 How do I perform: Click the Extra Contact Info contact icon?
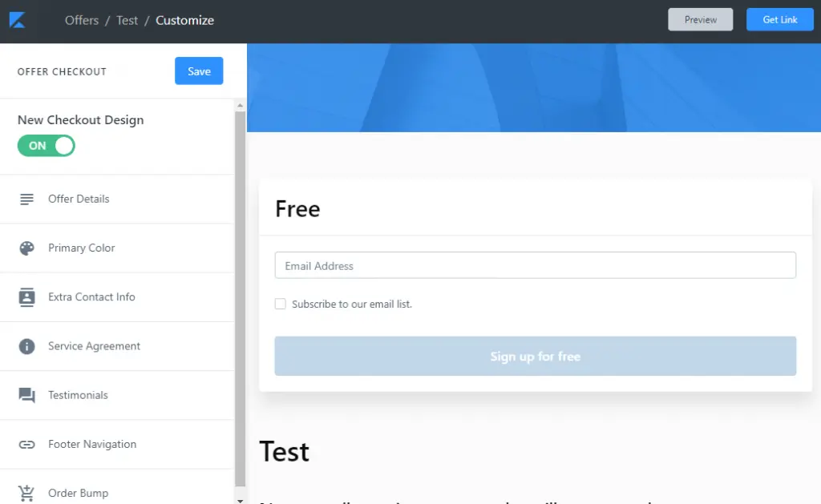[x=27, y=297]
